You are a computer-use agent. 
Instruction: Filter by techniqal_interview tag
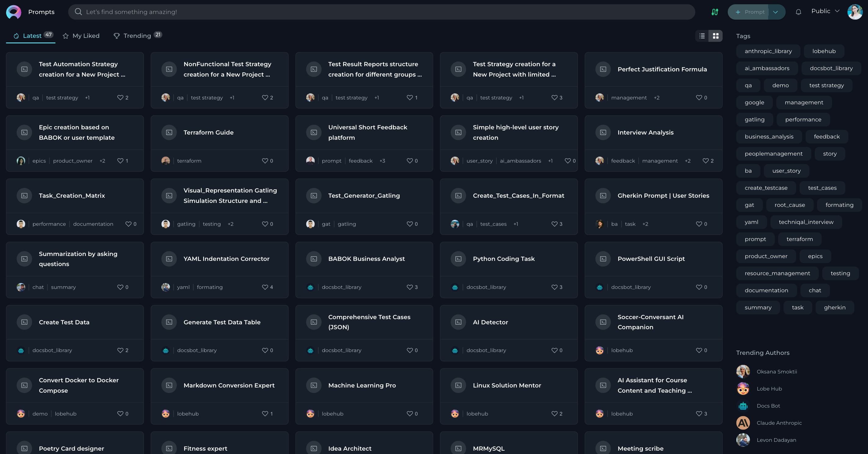pos(806,222)
